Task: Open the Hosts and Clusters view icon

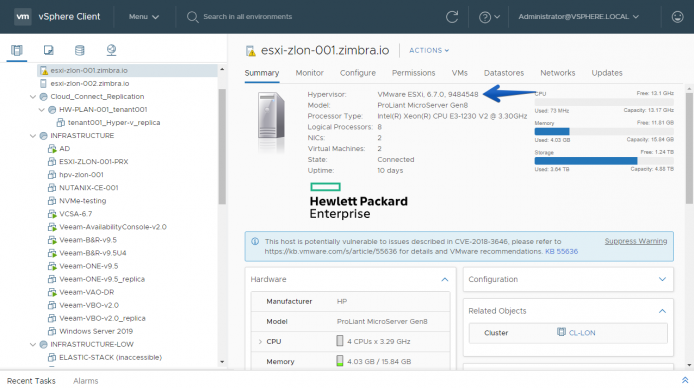Action: (17, 50)
